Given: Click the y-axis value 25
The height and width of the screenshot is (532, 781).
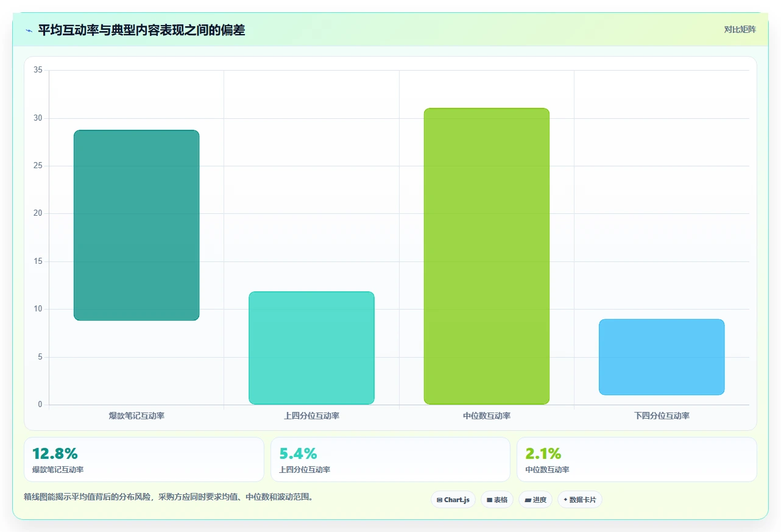Looking at the screenshot, I should click(x=38, y=166).
